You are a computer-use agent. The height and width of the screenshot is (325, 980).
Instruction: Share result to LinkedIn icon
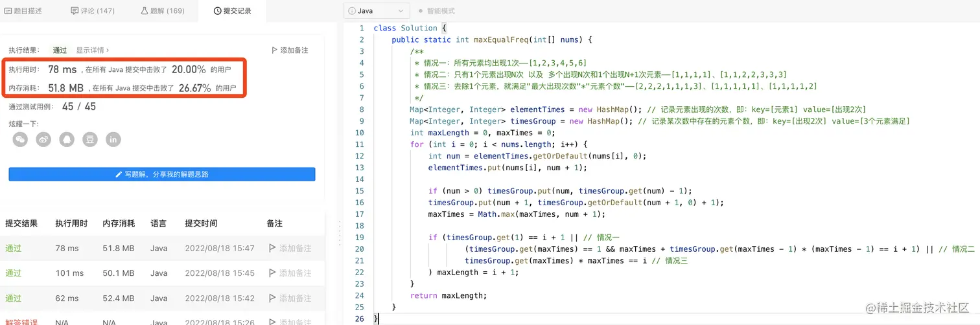114,139
